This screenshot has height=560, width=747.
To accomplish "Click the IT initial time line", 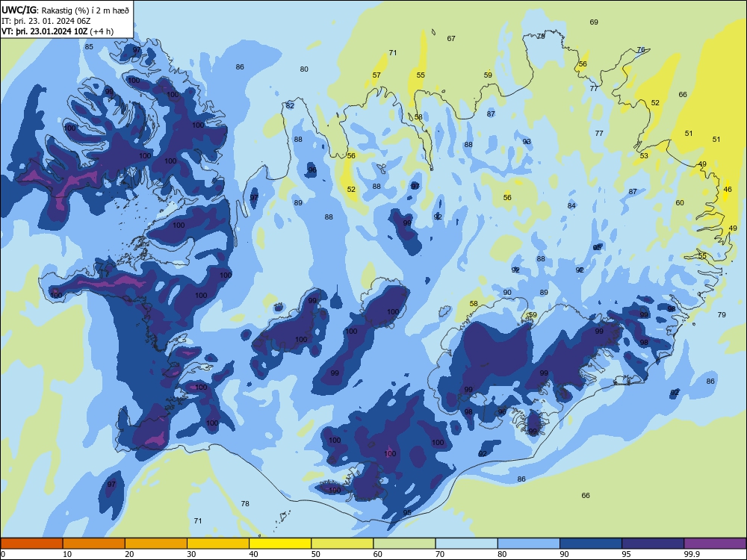I will tap(46, 21).
